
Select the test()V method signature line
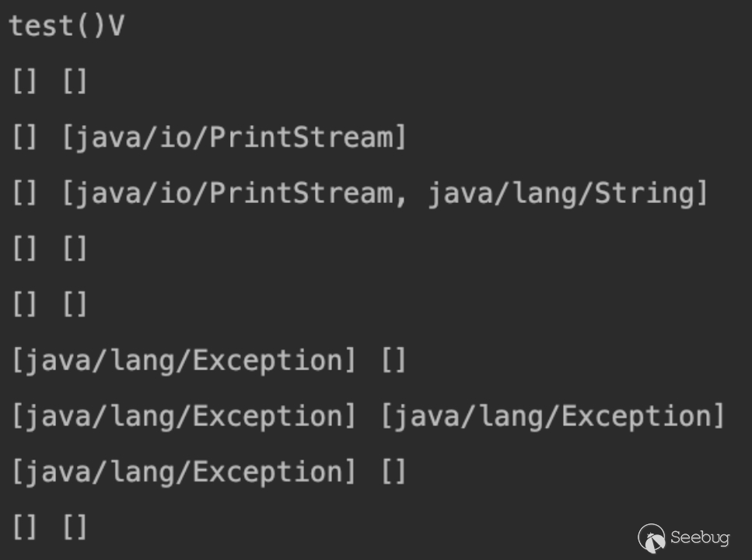tap(66, 26)
